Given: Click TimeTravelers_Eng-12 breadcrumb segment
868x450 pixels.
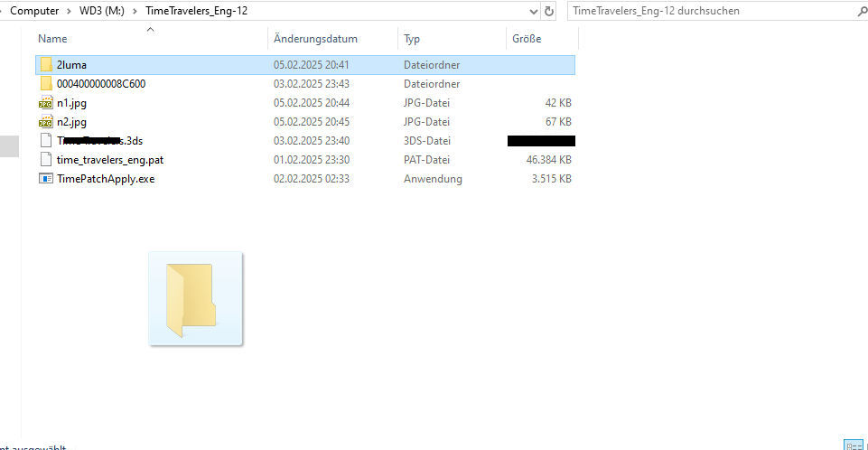Looking at the screenshot, I should pos(197,11).
